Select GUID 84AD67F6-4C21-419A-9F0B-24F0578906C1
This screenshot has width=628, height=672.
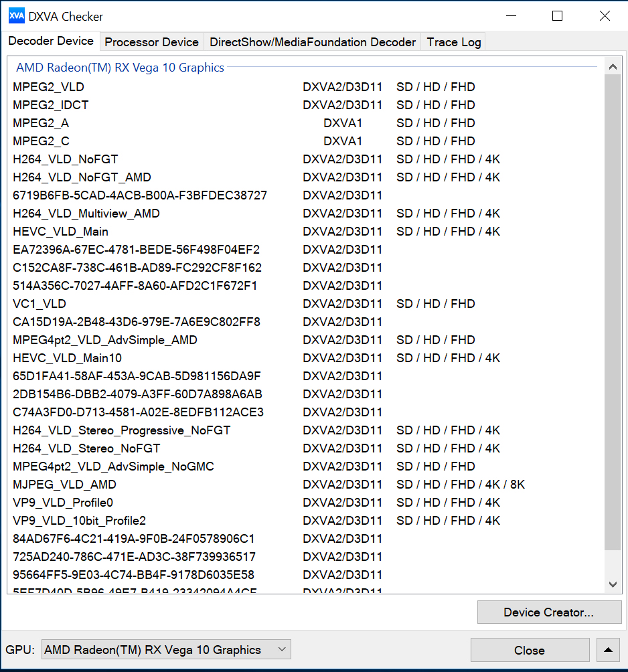pyautogui.click(x=305, y=539)
